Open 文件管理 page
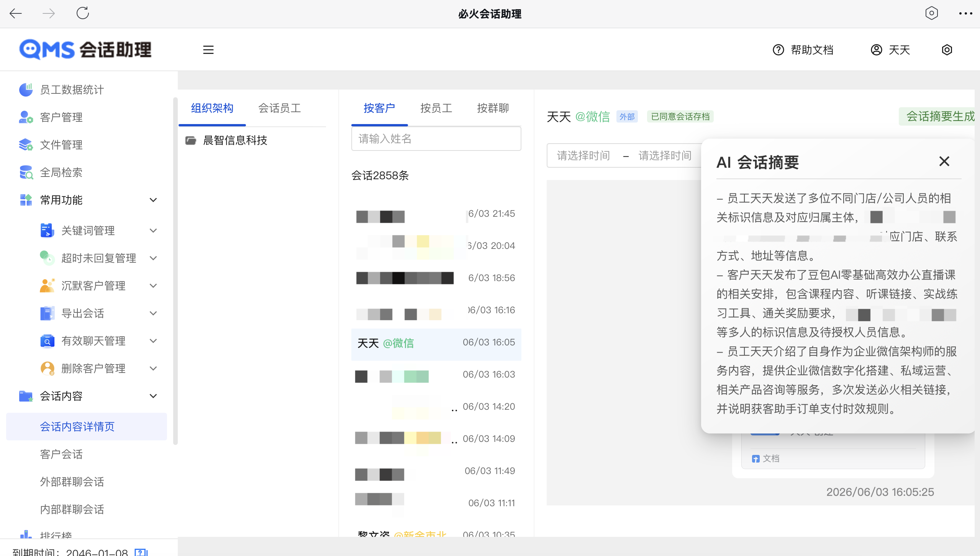Image resolution: width=980 pixels, height=556 pixels. (61, 145)
